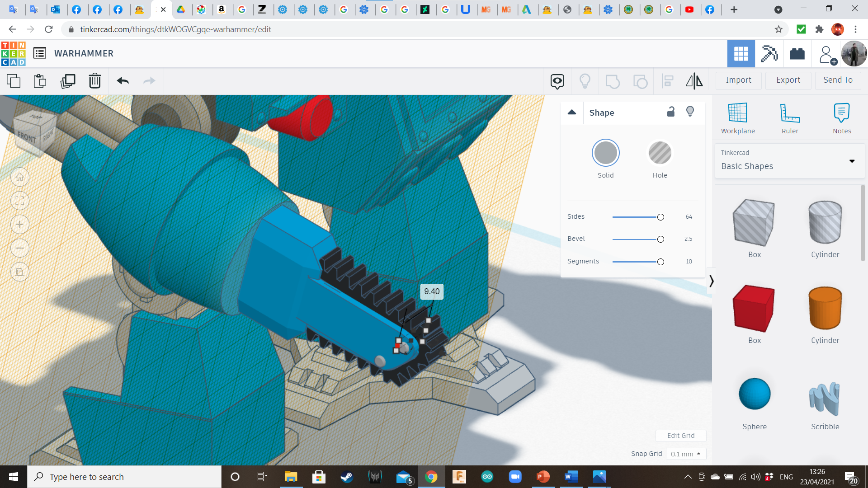
Task: Set shape to Hole
Action: pos(660,153)
